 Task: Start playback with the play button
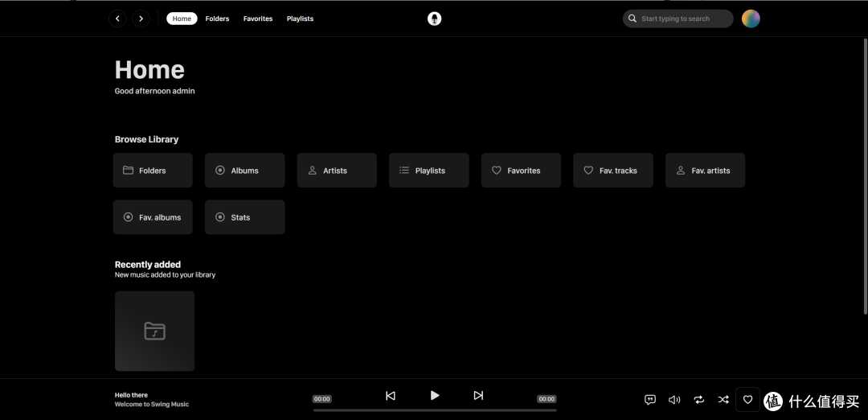click(435, 395)
